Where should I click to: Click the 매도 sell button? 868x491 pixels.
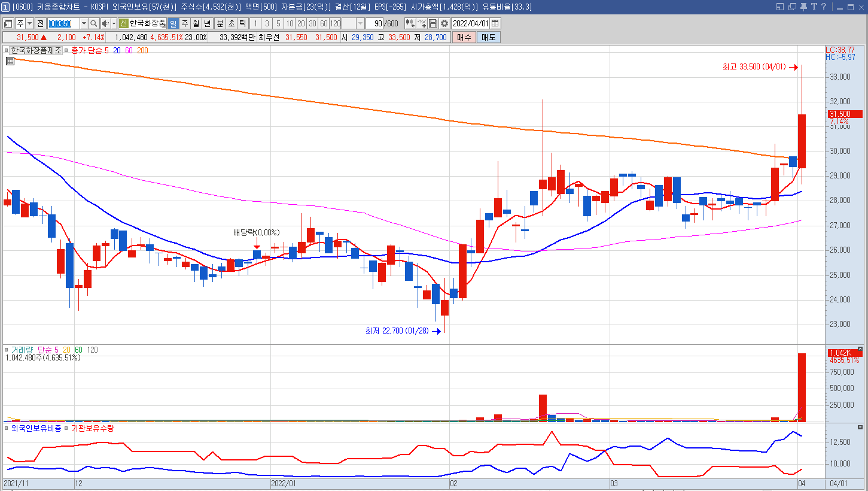click(x=488, y=37)
